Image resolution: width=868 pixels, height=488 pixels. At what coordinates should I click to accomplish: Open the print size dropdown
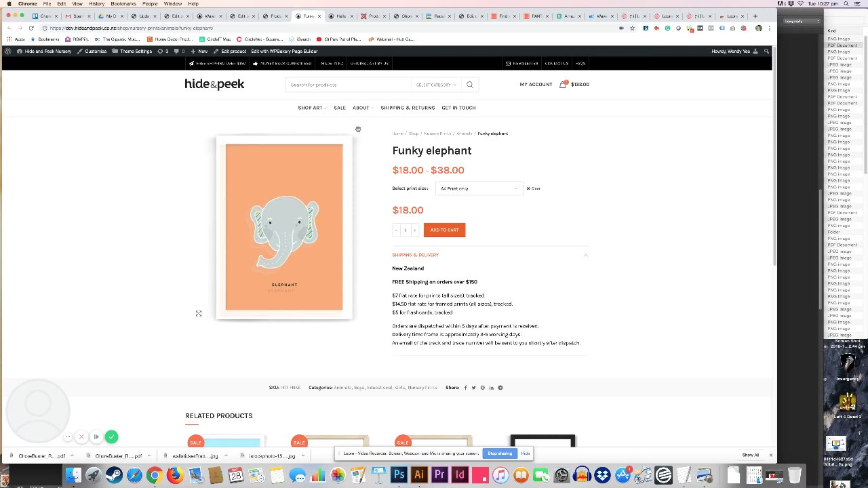pos(479,188)
